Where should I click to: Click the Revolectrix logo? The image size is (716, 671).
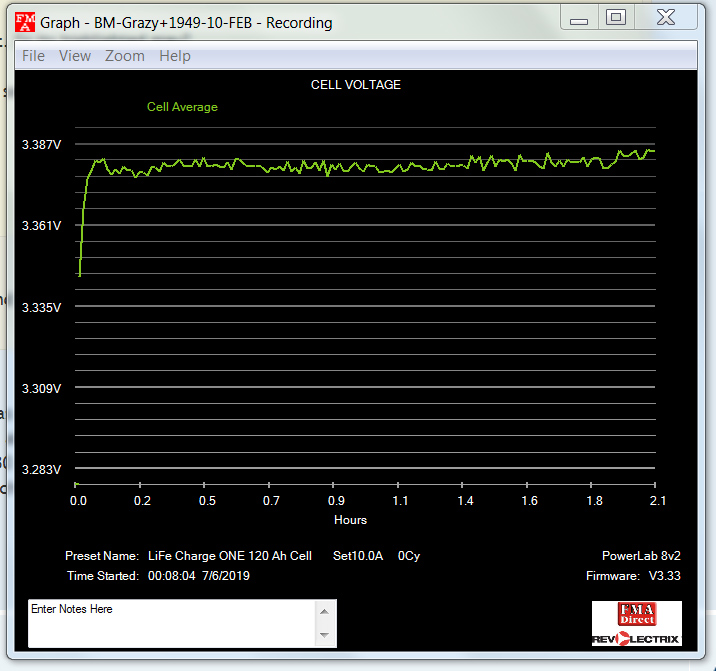pos(636,638)
